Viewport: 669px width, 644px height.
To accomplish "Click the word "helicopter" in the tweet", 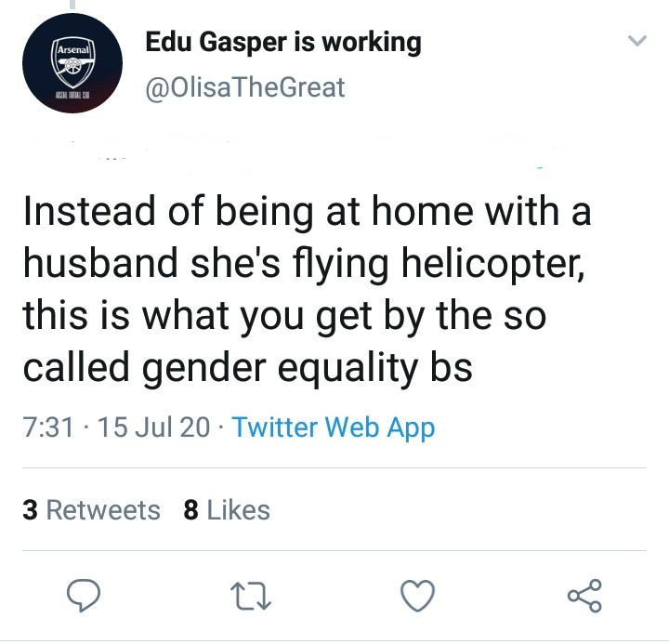I will coord(495,265).
